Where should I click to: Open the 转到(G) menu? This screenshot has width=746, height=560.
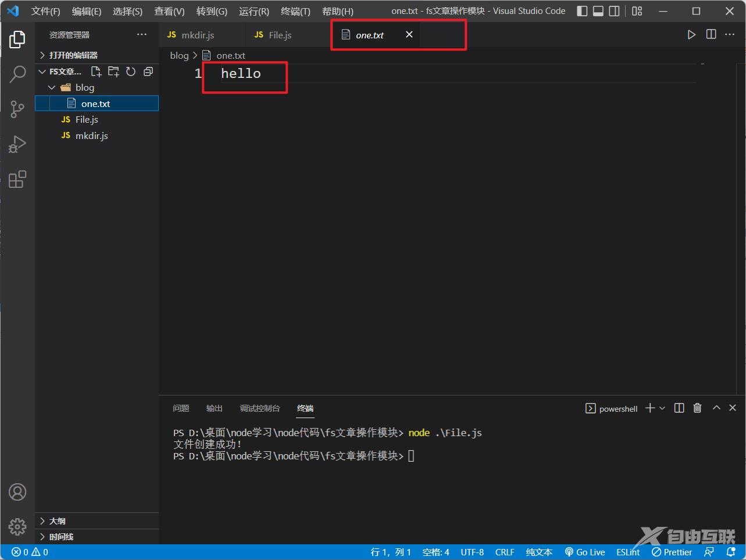pyautogui.click(x=212, y=11)
